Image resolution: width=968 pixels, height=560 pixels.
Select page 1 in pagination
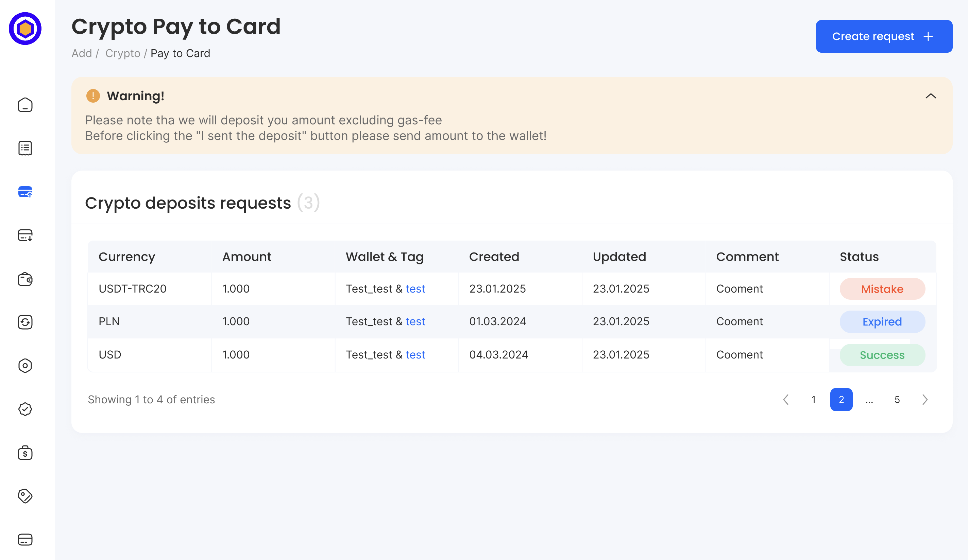pos(813,400)
